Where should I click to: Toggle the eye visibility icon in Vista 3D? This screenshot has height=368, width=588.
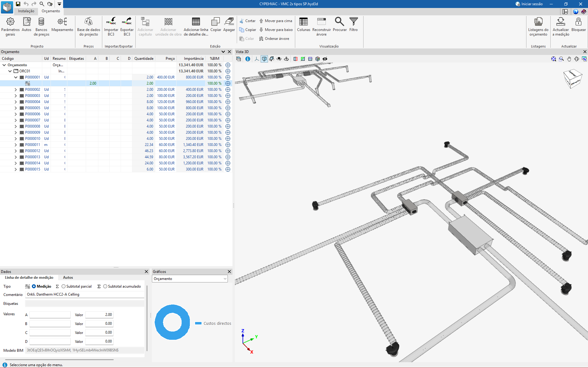[x=325, y=59]
